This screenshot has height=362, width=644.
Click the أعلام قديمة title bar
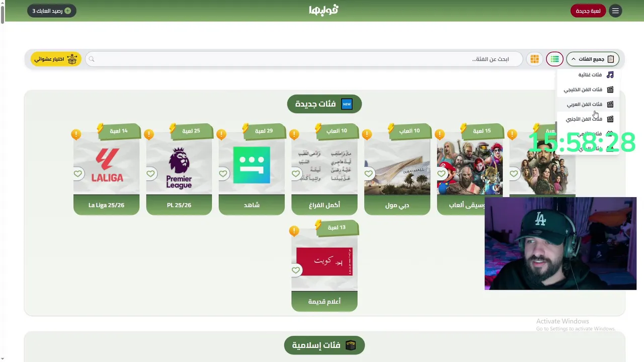coord(325,302)
